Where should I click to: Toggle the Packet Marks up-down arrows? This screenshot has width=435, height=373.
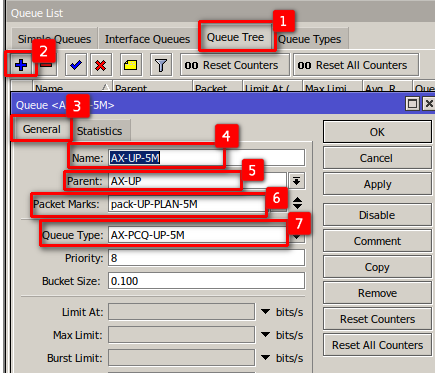(x=297, y=203)
